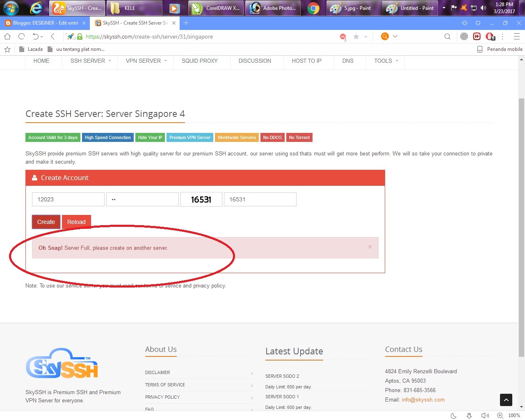Open the VPN SERVER dropdown menu
The image size is (525, 420).
(x=143, y=61)
